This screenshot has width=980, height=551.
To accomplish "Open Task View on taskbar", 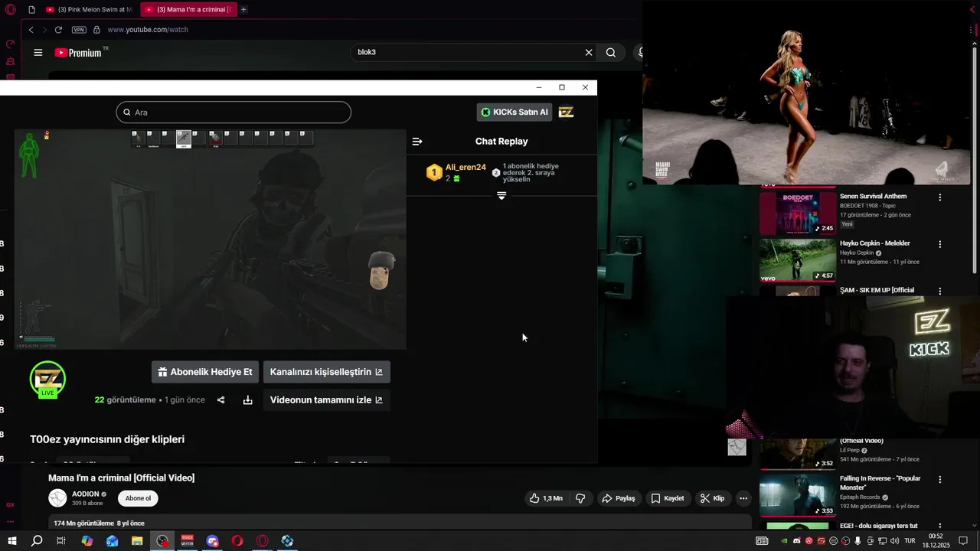I will (61, 541).
